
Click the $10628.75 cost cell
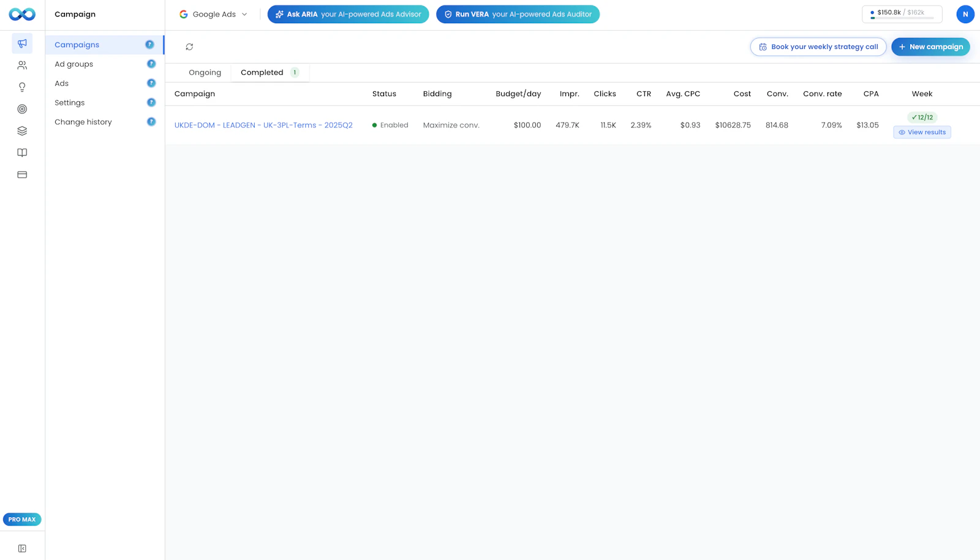(733, 125)
